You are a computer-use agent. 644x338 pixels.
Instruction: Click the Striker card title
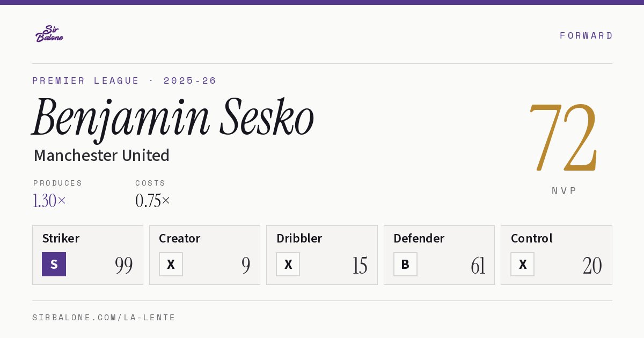[x=61, y=238]
